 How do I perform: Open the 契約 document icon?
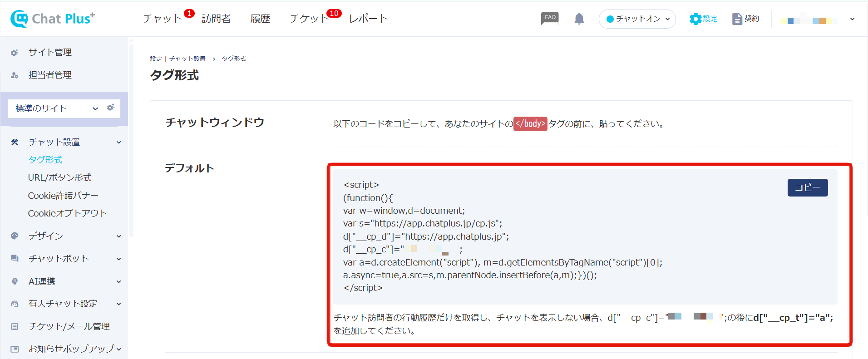click(737, 19)
